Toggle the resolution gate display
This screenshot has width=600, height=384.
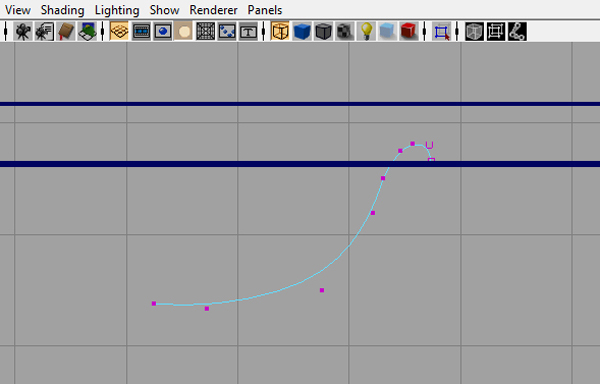click(163, 31)
